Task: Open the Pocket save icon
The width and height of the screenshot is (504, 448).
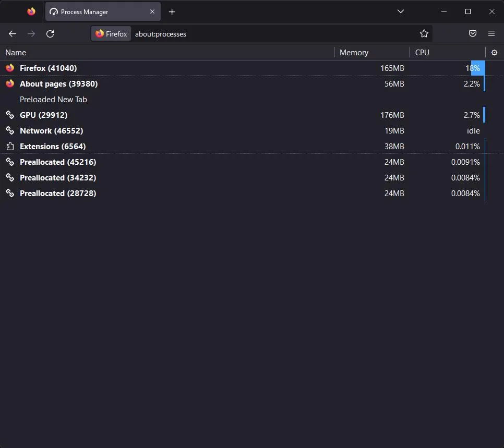Action: (x=473, y=33)
